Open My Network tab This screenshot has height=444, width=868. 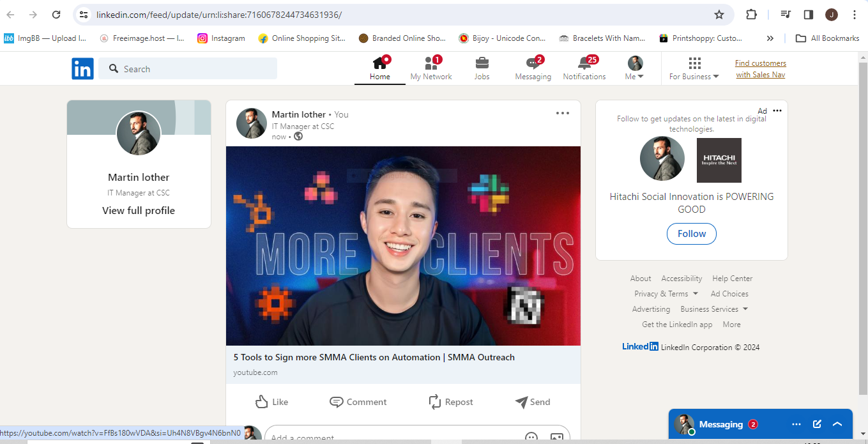pos(431,68)
